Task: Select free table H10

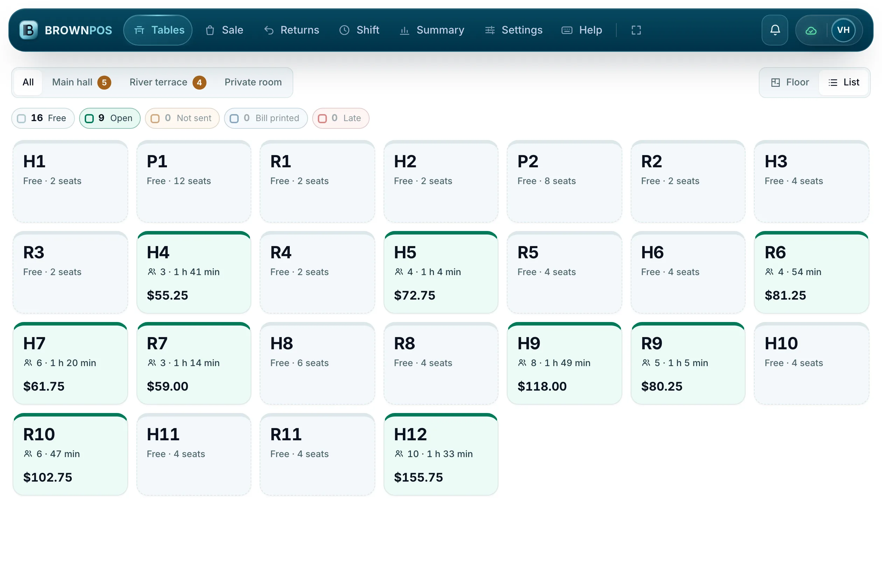Action: [812, 363]
